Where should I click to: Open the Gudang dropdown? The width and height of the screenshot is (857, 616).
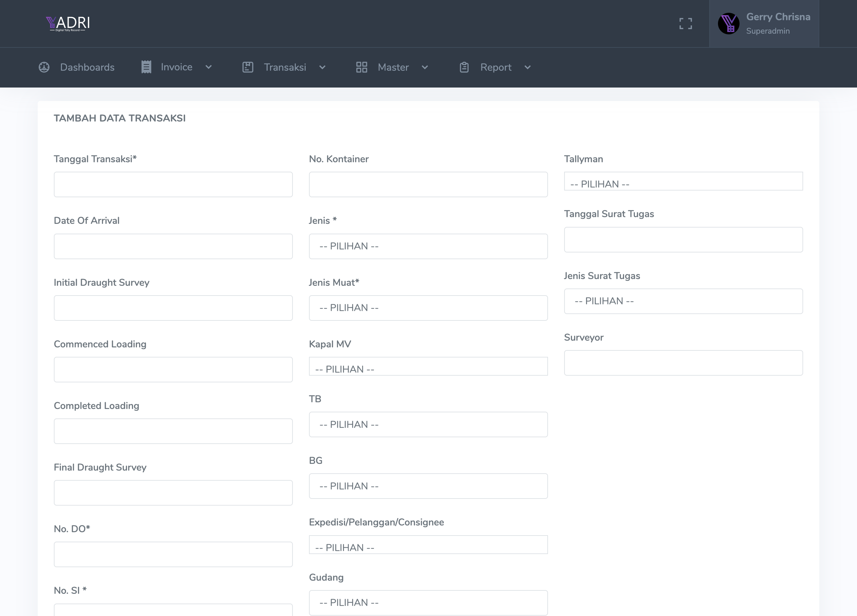428,603
